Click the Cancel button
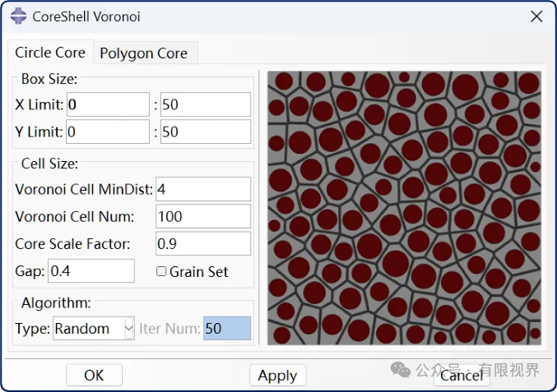The width and height of the screenshot is (557, 392). tap(462, 376)
